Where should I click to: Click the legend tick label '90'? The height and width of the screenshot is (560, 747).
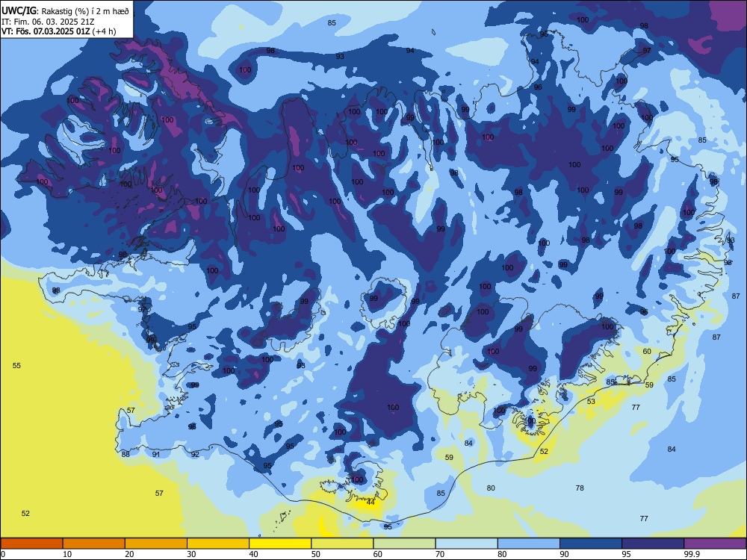pos(565,554)
